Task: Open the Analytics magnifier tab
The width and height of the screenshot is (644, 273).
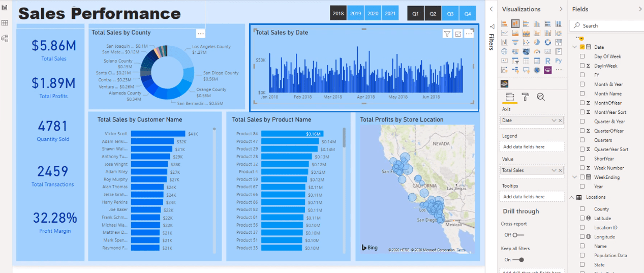Action: pos(540,97)
